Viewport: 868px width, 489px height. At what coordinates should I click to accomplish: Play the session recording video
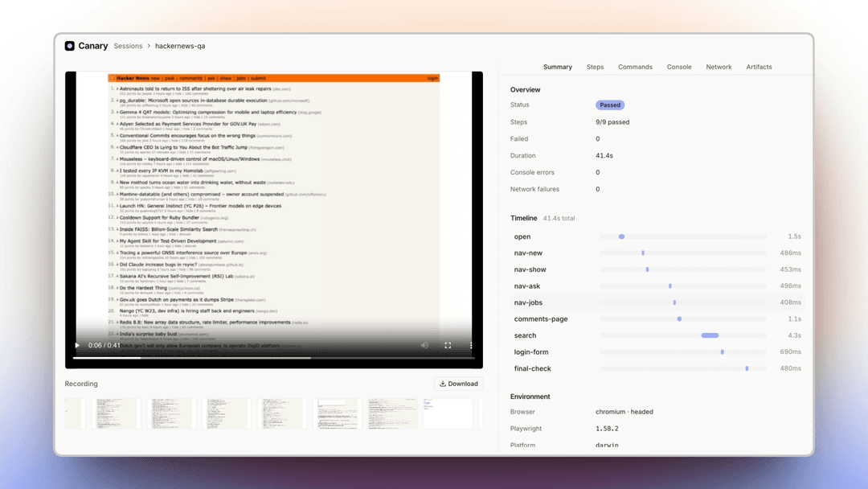pos(77,345)
